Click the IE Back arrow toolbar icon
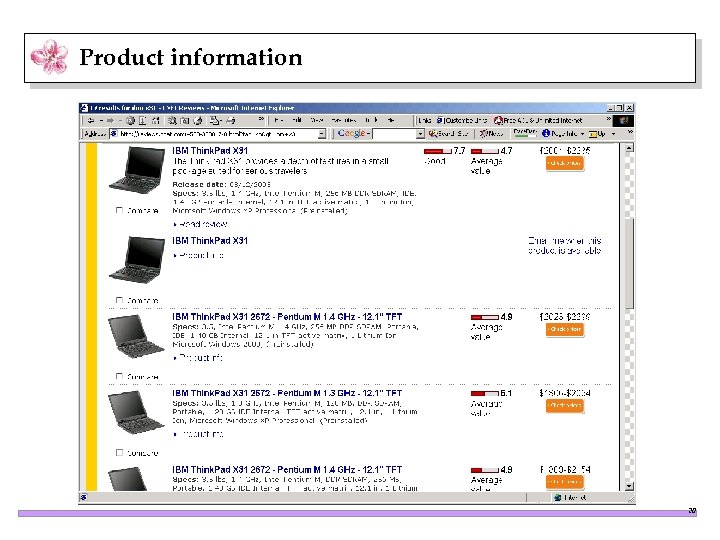This screenshot has height=540, width=720. (x=91, y=121)
